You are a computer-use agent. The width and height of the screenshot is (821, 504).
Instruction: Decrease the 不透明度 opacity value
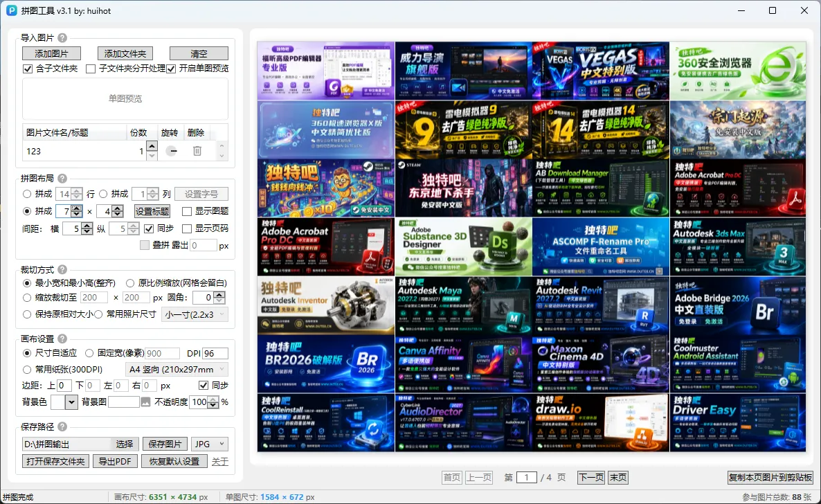pyautogui.click(x=213, y=405)
